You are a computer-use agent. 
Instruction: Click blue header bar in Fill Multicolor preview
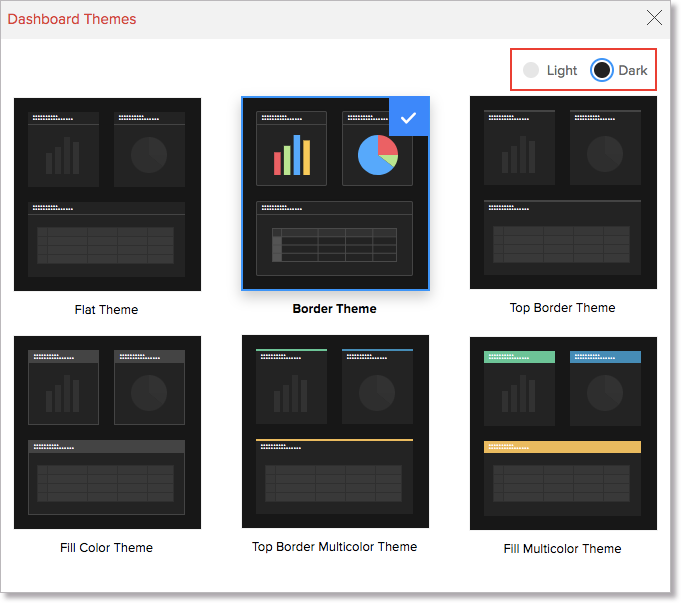point(605,357)
